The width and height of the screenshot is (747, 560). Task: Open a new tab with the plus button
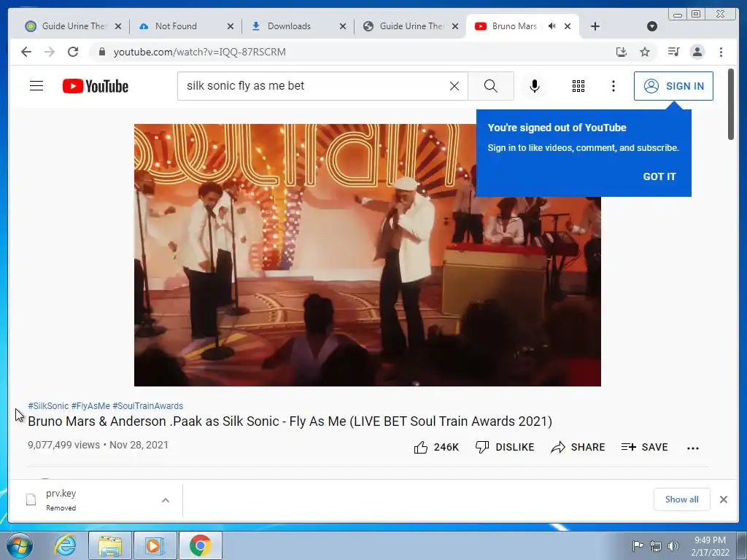pyautogui.click(x=595, y=26)
